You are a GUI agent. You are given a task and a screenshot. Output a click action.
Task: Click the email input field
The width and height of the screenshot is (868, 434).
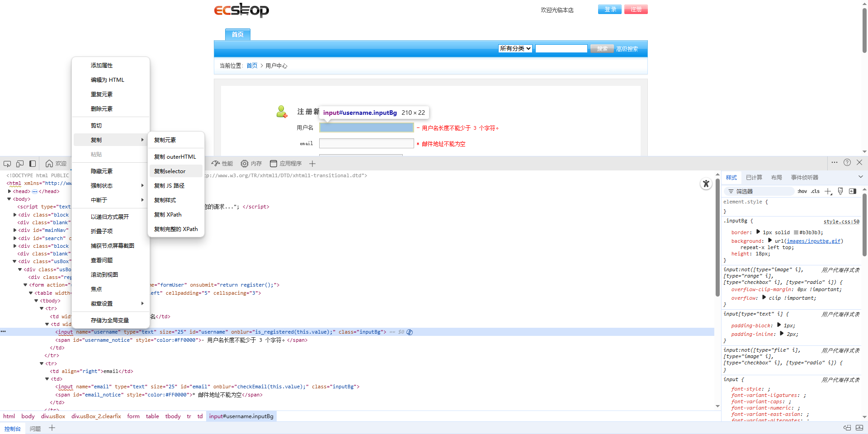pos(367,143)
